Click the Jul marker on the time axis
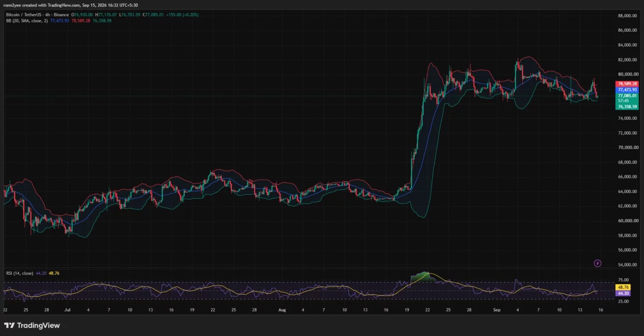 pyautogui.click(x=67, y=309)
